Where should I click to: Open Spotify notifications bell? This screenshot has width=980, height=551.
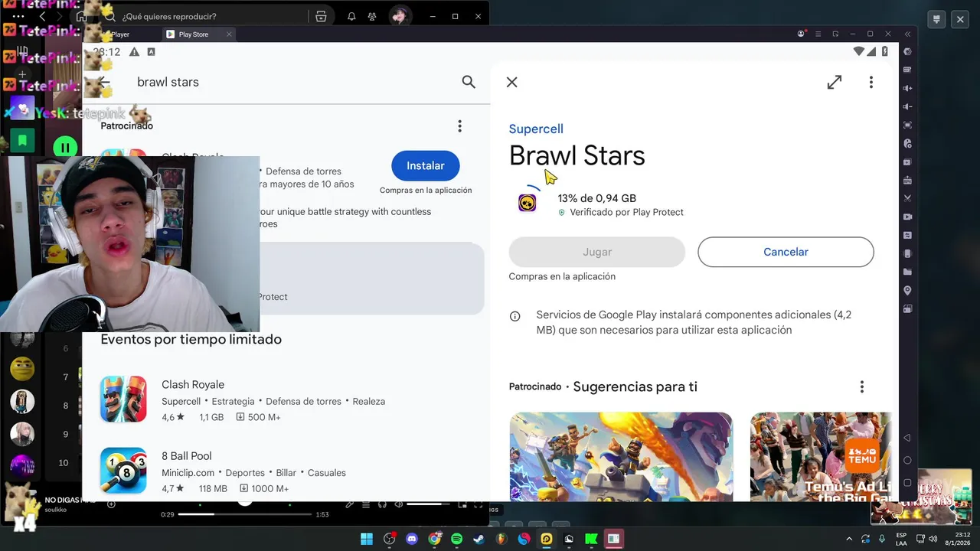351,16
